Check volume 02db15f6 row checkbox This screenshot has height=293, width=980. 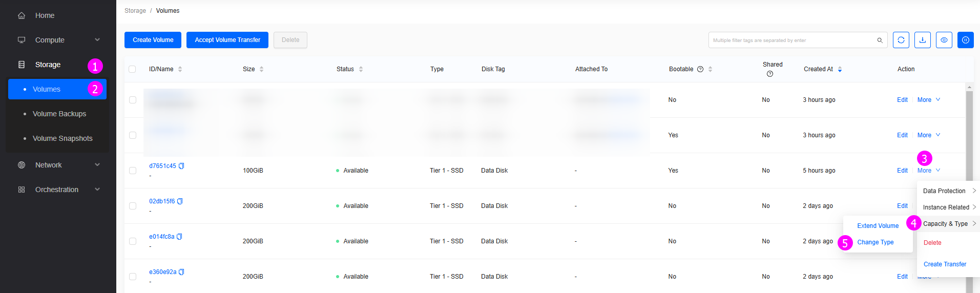click(x=133, y=206)
